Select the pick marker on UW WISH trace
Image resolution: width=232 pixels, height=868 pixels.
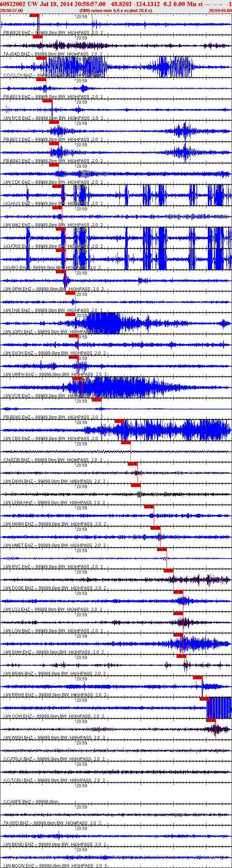211,720
